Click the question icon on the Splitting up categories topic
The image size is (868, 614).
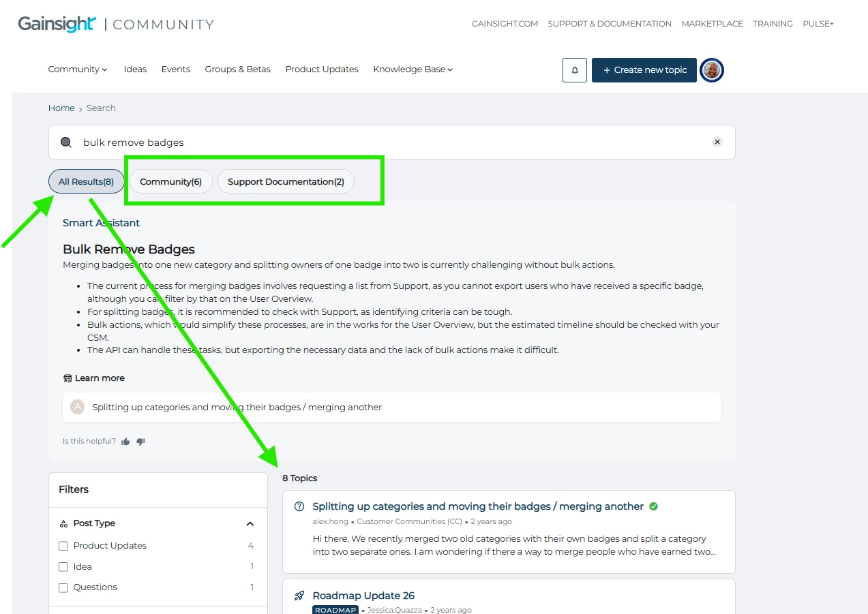tap(299, 506)
